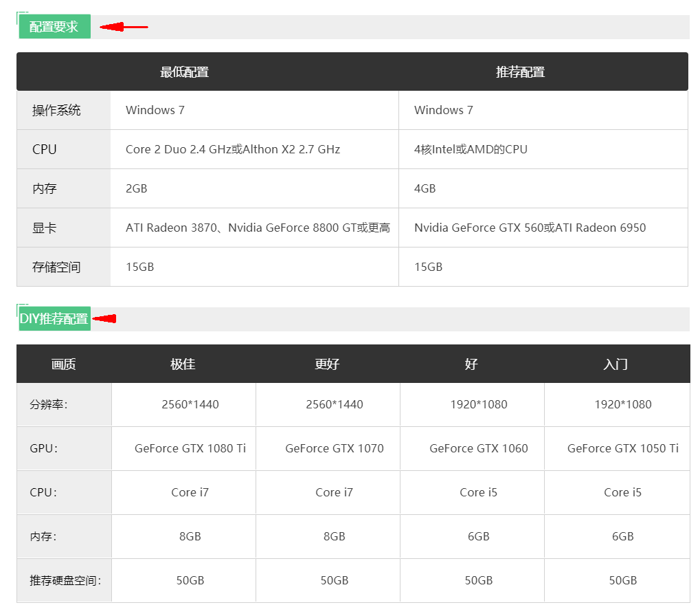
Task: Click the 画质 header cell
Action: point(63,364)
